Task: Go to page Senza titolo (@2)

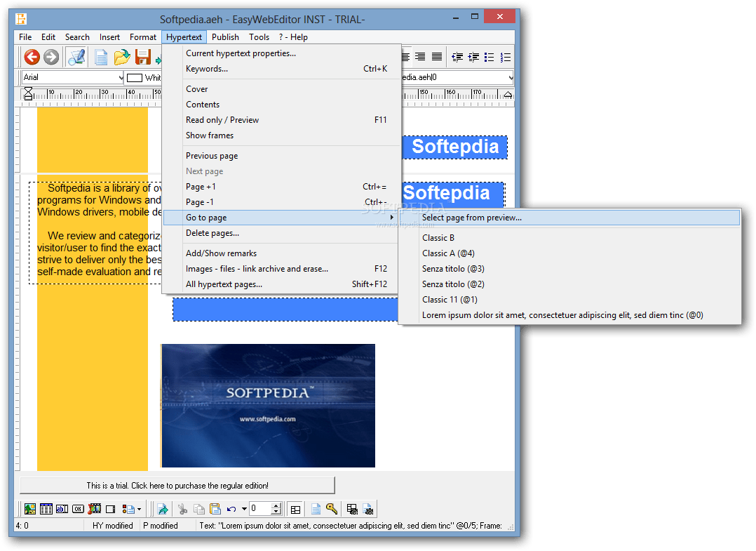Action: [x=570, y=284]
